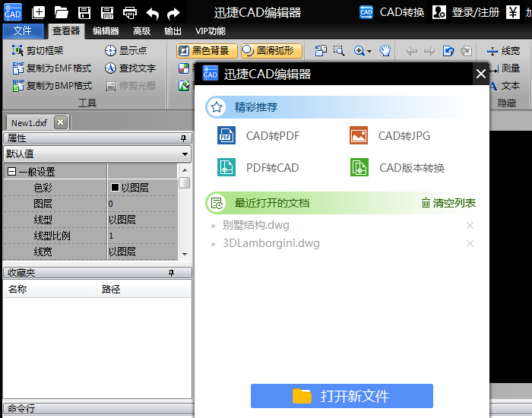This screenshot has width=532, height=418.
Task: Click 登录/注册 to sign in
Action: pyautogui.click(x=465, y=12)
